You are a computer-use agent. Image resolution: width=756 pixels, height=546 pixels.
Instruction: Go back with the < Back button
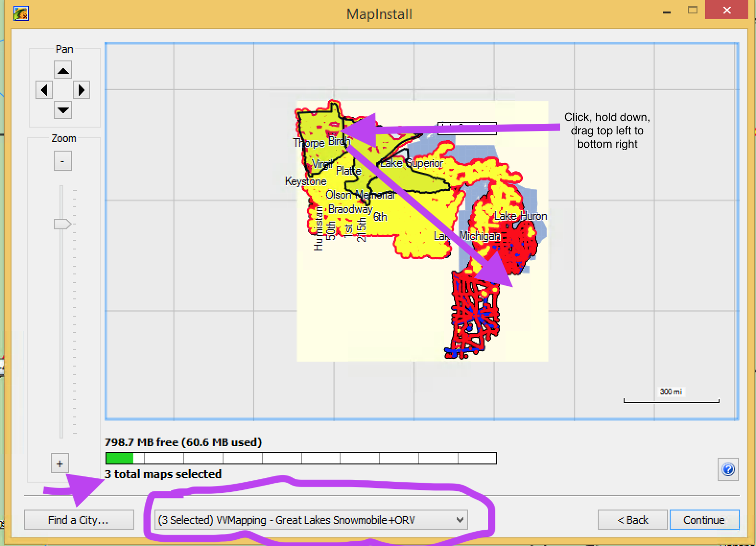click(632, 520)
